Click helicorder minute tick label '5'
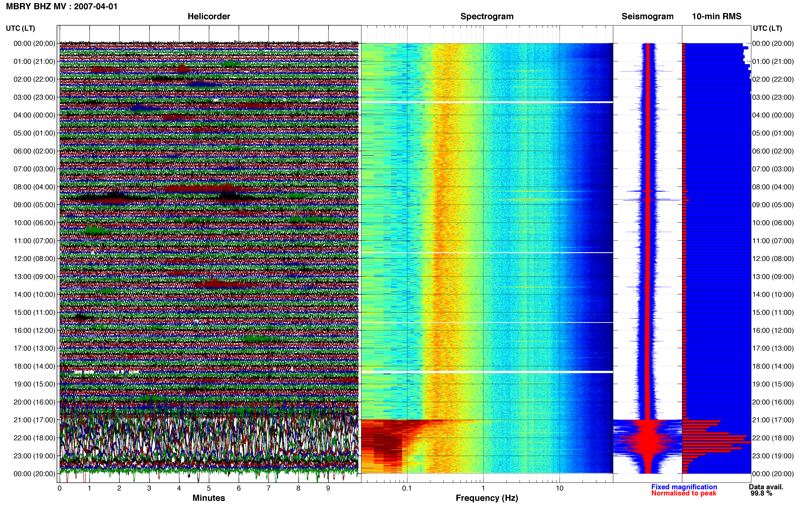Viewport: 812px width, 508px height. 209,488
